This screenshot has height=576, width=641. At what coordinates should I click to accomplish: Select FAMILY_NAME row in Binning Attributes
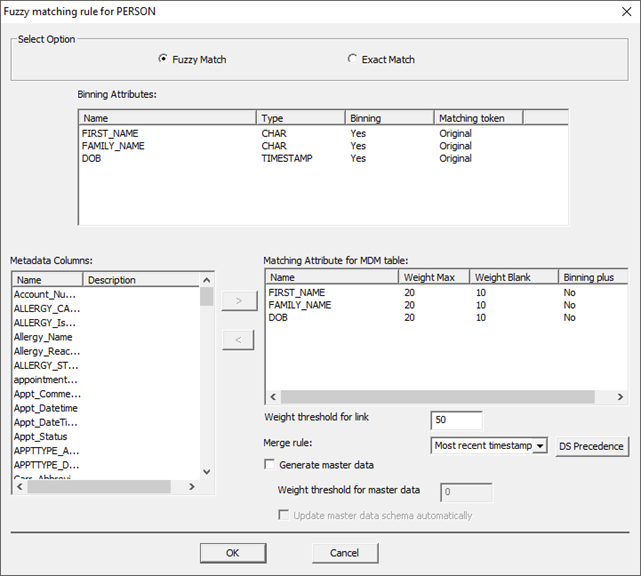[323, 146]
